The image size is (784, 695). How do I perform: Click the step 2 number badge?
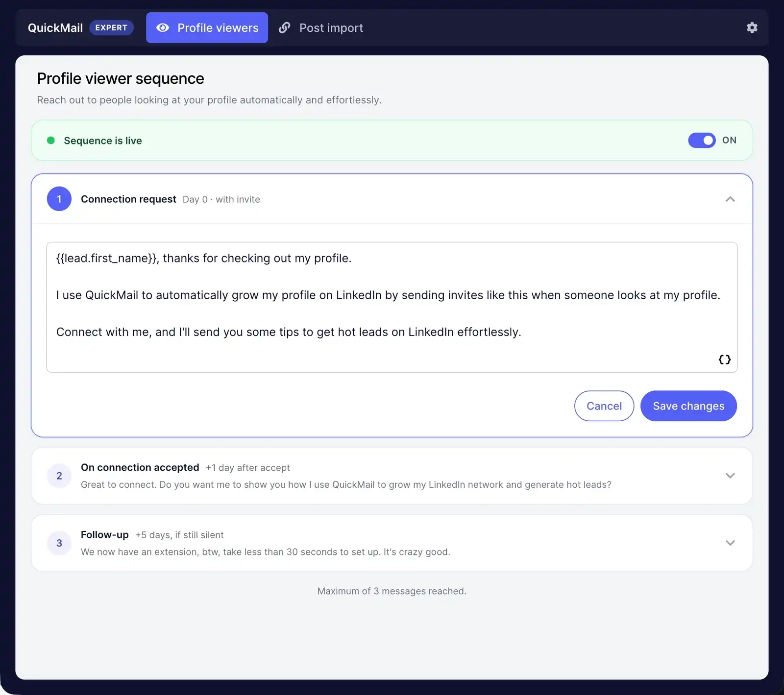click(59, 476)
